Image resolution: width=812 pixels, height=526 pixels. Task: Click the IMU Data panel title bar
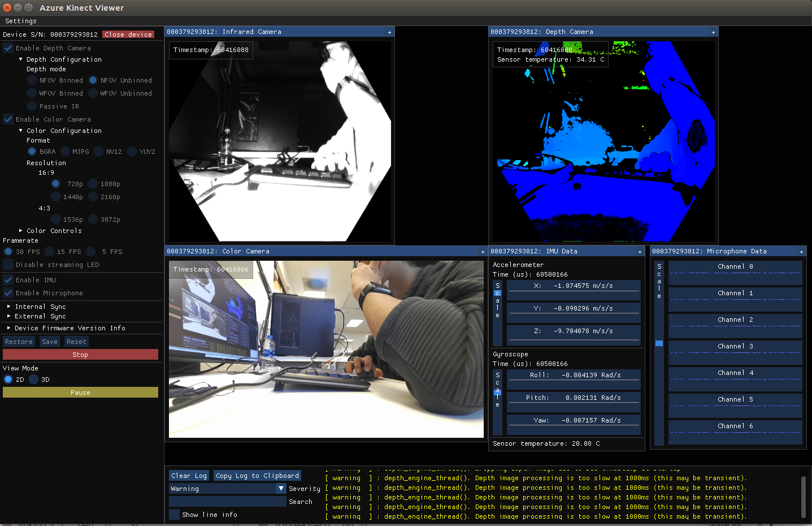(566, 252)
